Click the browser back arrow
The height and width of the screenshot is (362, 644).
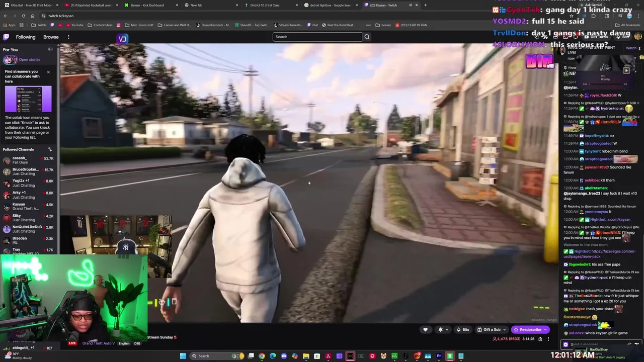5,16
